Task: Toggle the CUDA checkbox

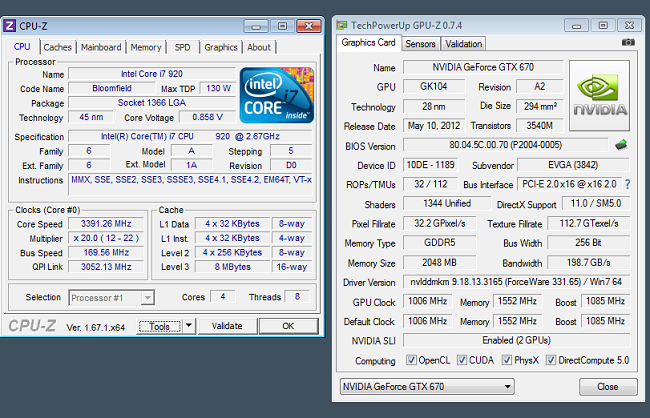Action: tap(462, 360)
